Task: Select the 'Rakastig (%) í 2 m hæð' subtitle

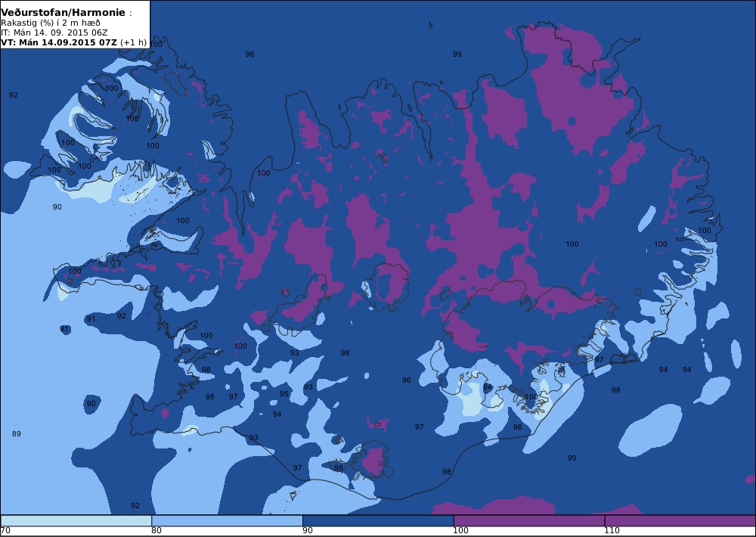Action: 51,23
